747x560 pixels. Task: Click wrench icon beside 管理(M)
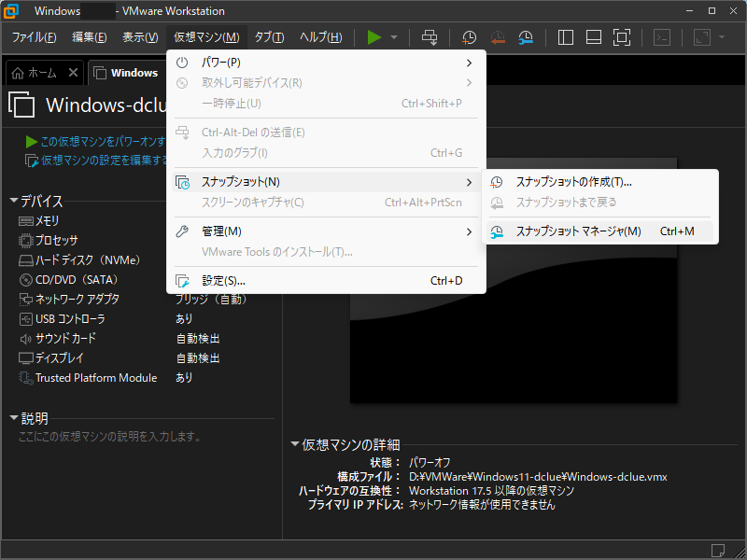tap(182, 231)
